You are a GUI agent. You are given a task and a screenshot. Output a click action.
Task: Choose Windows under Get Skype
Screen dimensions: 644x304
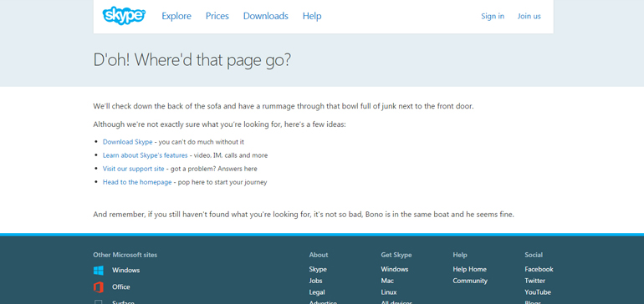(394, 270)
